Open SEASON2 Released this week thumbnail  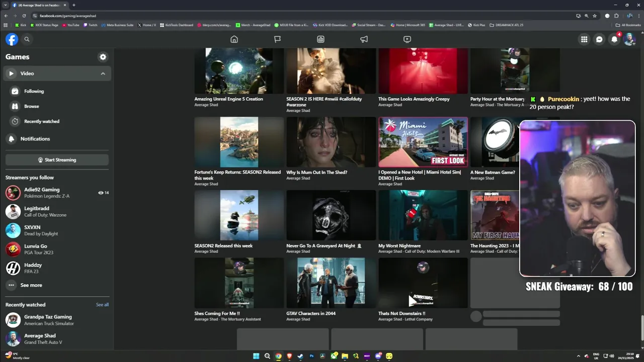(x=239, y=215)
